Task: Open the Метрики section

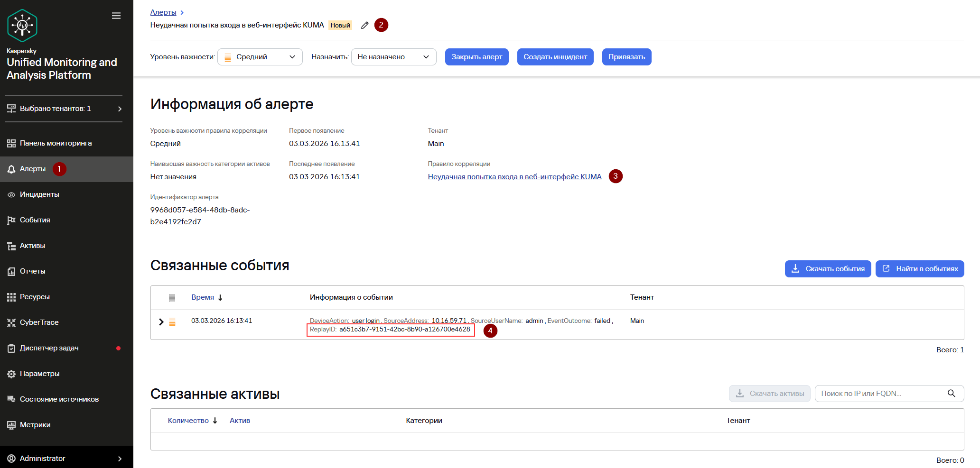Action: point(66,425)
